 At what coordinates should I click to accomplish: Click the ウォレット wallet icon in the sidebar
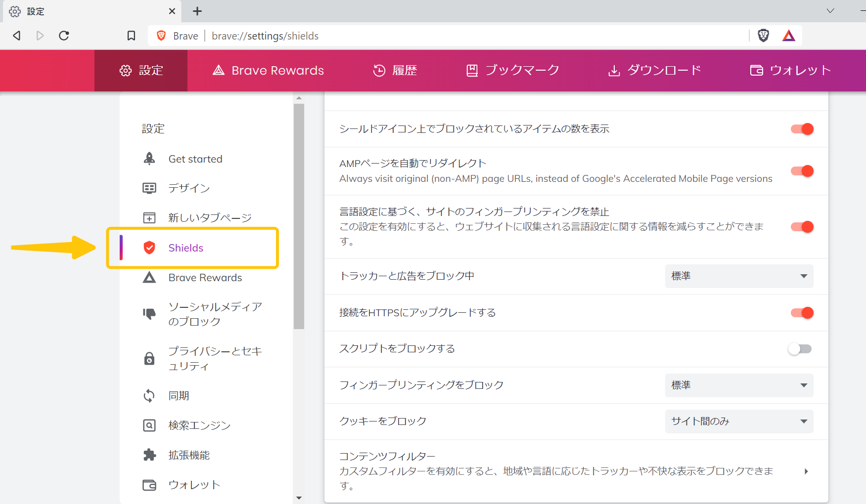click(x=149, y=485)
